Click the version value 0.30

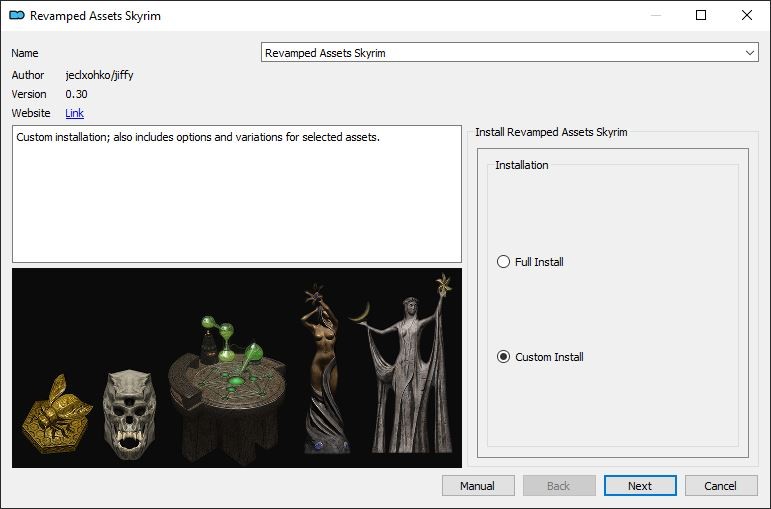76,94
